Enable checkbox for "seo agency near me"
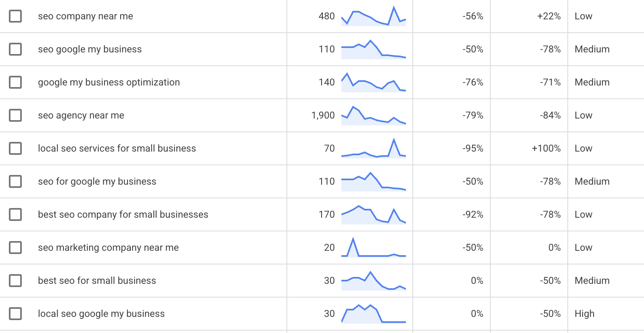This screenshot has width=644, height=333. [15, 115]
